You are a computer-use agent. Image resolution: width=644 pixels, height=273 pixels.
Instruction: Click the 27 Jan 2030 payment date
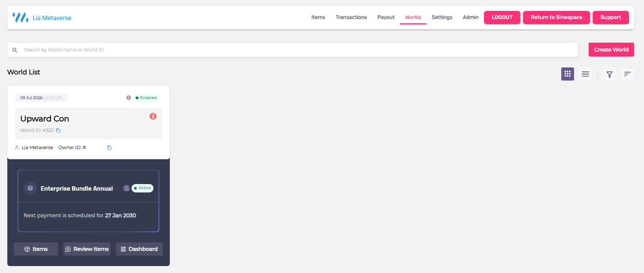(x=121, y=215)
